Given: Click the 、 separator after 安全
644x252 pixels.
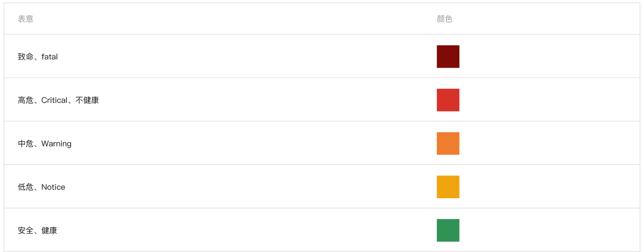Looking at the screenshot, I should click(x=37, y=232).
